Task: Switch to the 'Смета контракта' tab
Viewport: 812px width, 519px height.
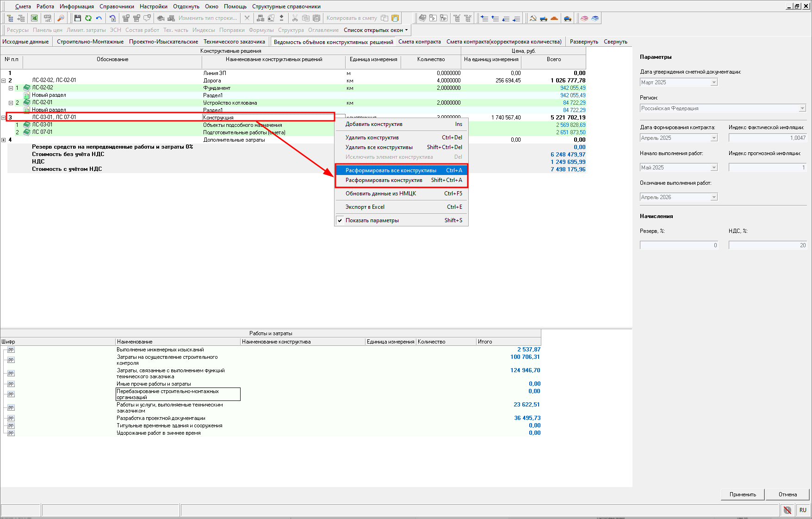Action: [x=419, y=42]
